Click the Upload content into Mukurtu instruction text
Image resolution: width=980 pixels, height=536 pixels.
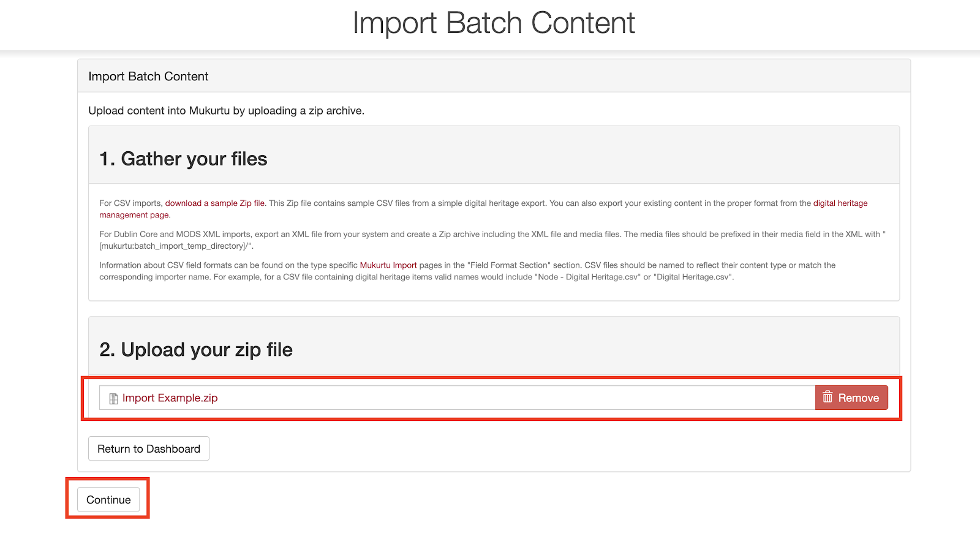(x=226, y=111)
